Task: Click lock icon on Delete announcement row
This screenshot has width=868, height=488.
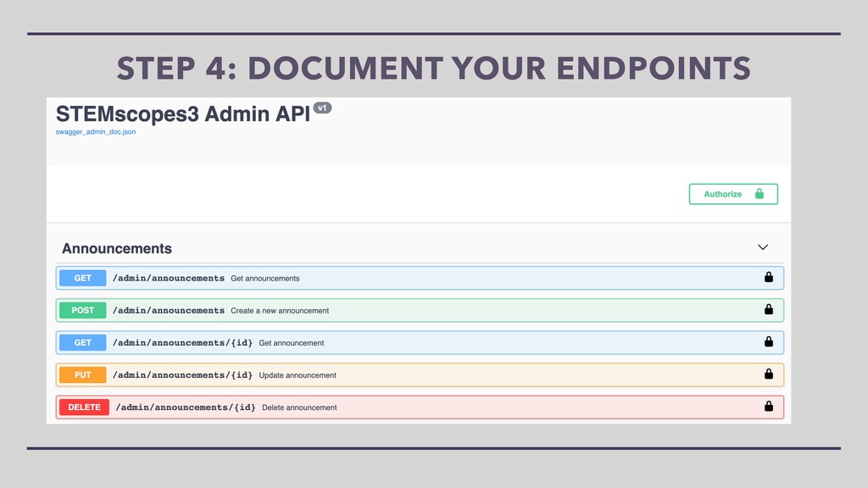Action: click(x=768, y=406)
